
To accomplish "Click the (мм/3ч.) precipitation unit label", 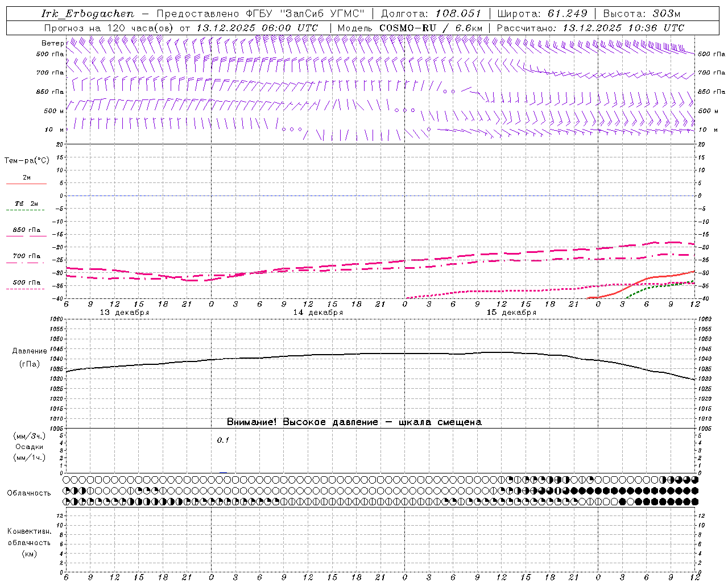I will click(30, 436).
